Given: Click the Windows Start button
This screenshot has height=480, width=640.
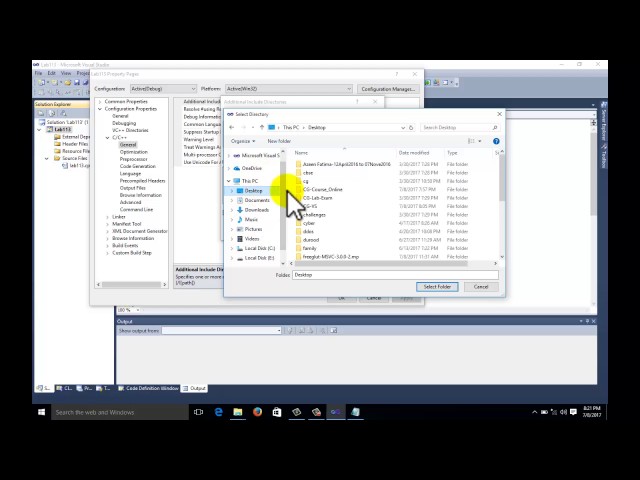Looking at the screenshot, I should tap(41, 412).
